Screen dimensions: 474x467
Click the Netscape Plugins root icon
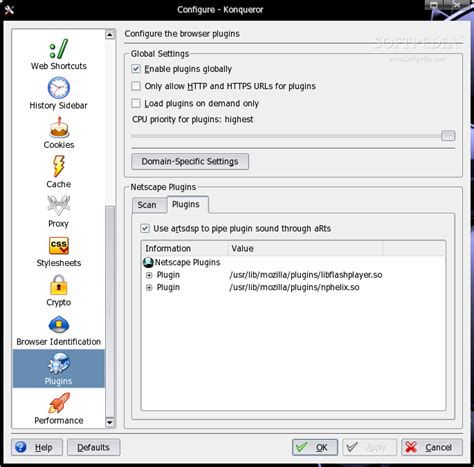pyautogui.click(x=148, y=263)
